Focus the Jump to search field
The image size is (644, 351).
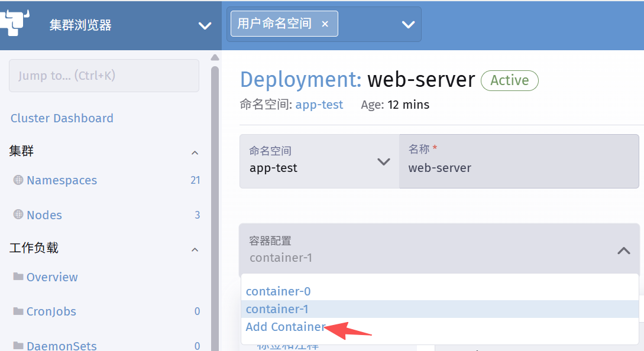click(104, 76)
